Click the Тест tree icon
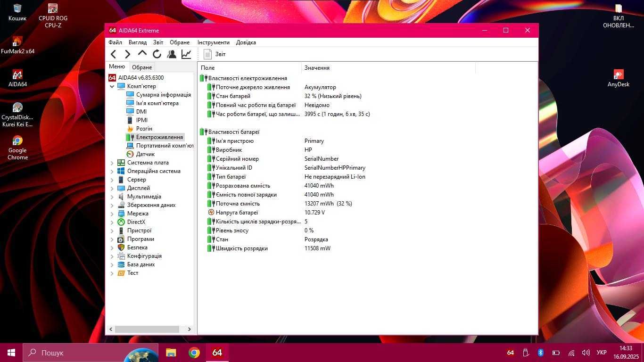Viewport: 644px width, 362px height. 121,273
